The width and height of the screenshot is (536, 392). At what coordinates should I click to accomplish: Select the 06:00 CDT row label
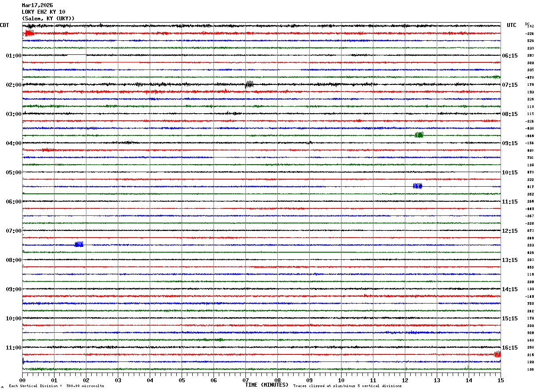[14, 202]
